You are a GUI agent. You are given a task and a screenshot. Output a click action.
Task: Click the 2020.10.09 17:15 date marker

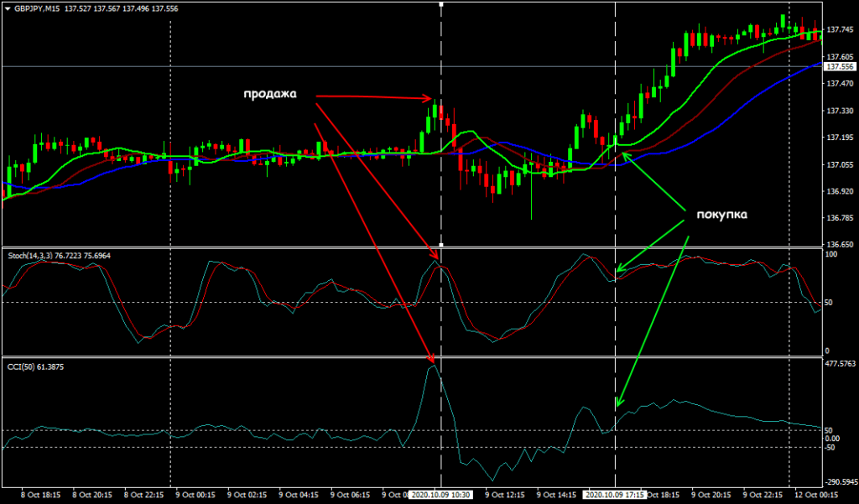click(616, 496)
